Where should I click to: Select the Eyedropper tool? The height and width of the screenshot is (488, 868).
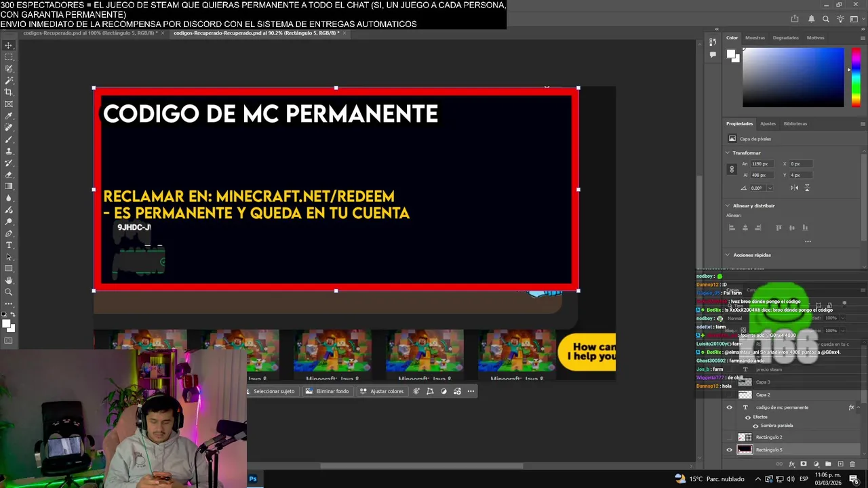coord(9,116)
